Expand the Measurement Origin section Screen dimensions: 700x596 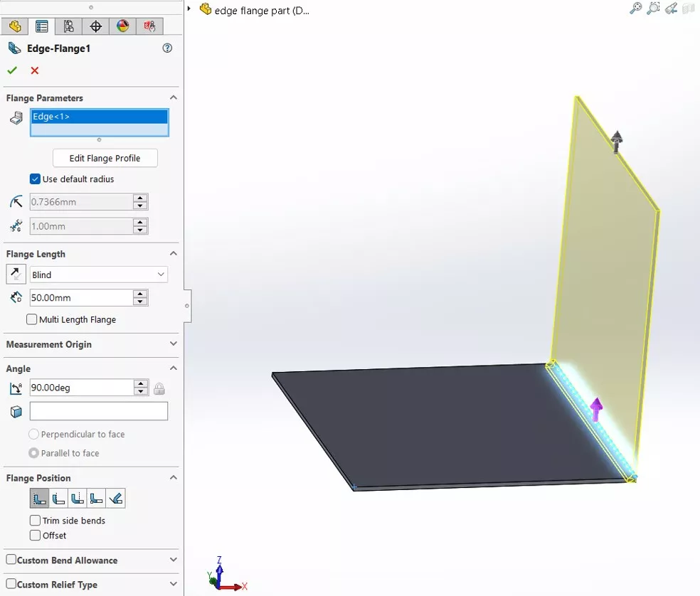coord(174,344)
